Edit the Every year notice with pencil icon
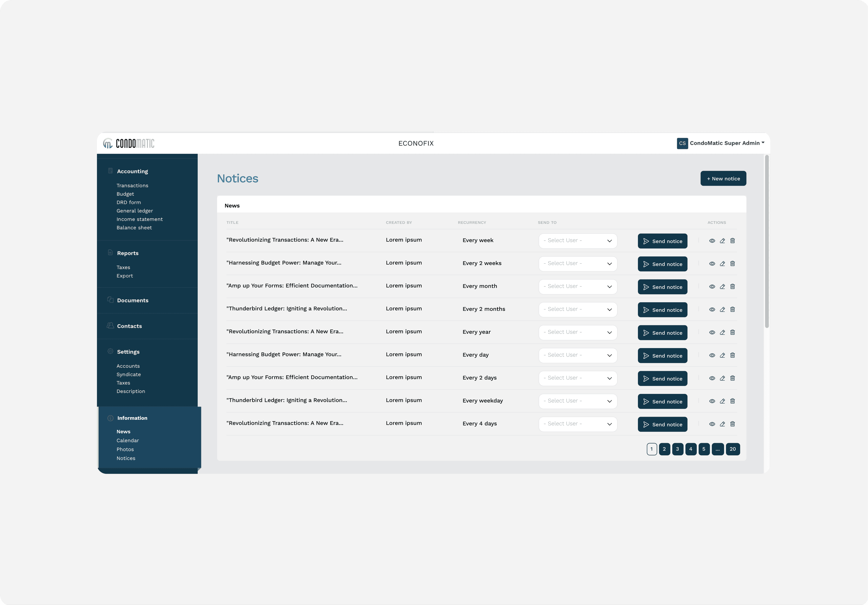The image size is (868, 605). (x=722, y=332)
